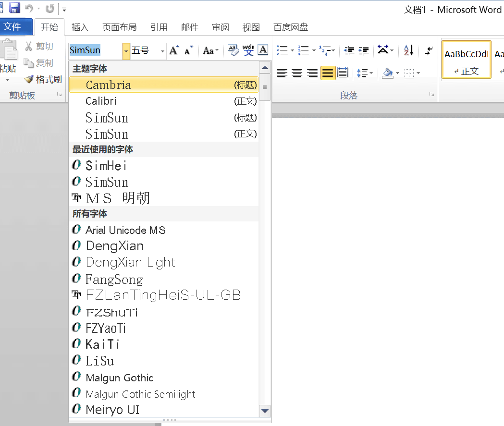This screenshot has height=426, width=504.
Task: Click the Format Painter (格式刷) button
Action: coord(44,79)
